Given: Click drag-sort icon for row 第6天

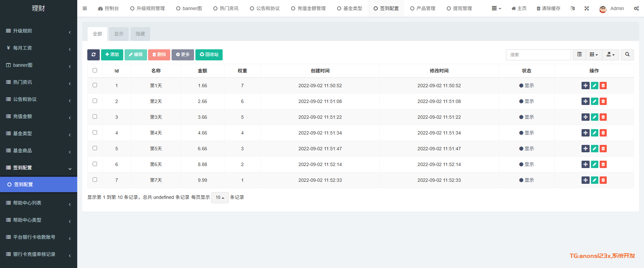Looking at the screenshot, I should click(585, 164).
